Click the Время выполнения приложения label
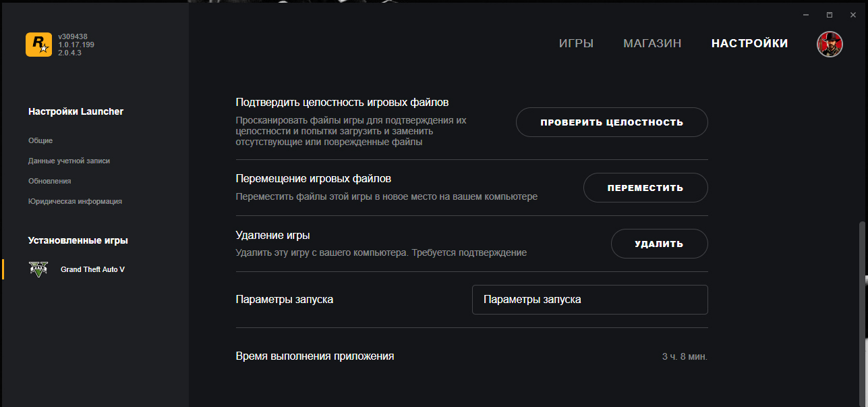The image size is (868, 407). pos(315,356)
